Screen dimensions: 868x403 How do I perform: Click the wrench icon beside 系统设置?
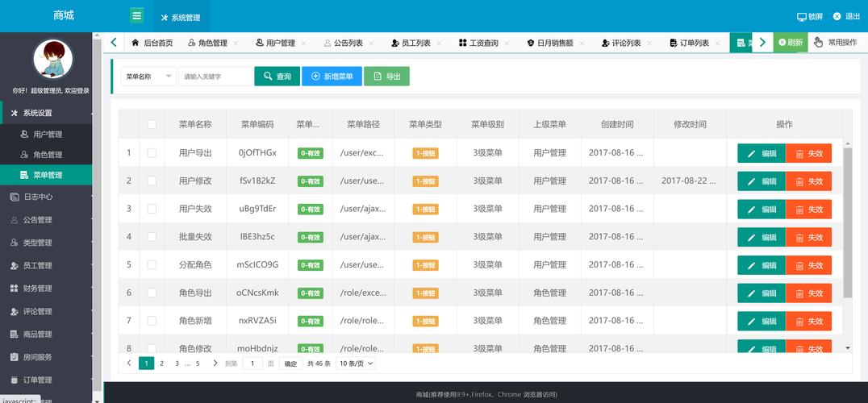coord(15,114)
